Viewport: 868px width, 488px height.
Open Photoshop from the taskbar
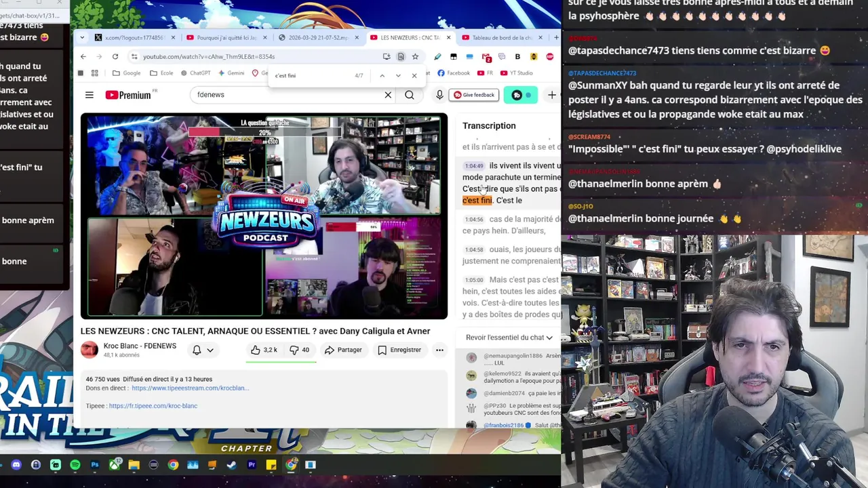click(95, 465)
